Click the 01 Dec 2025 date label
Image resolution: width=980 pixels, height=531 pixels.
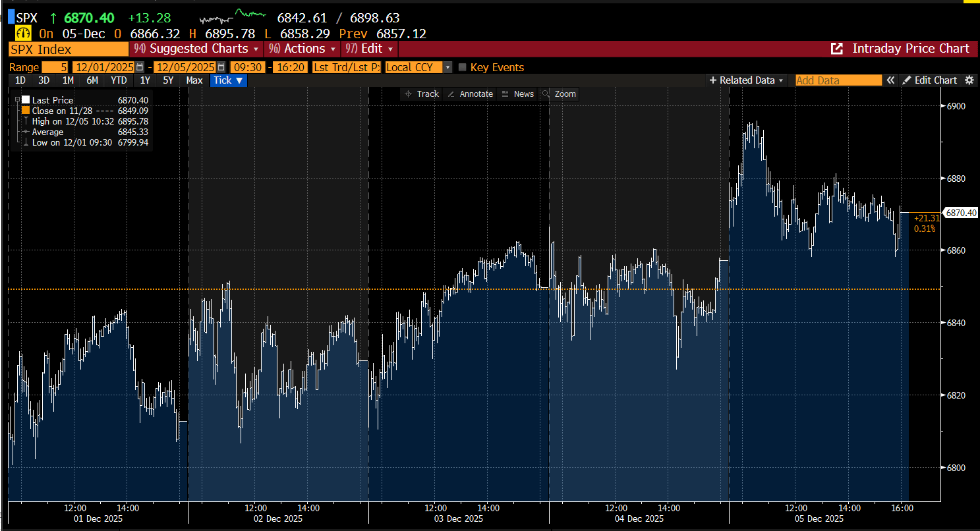pyautogui.click(x=98, y=519)
